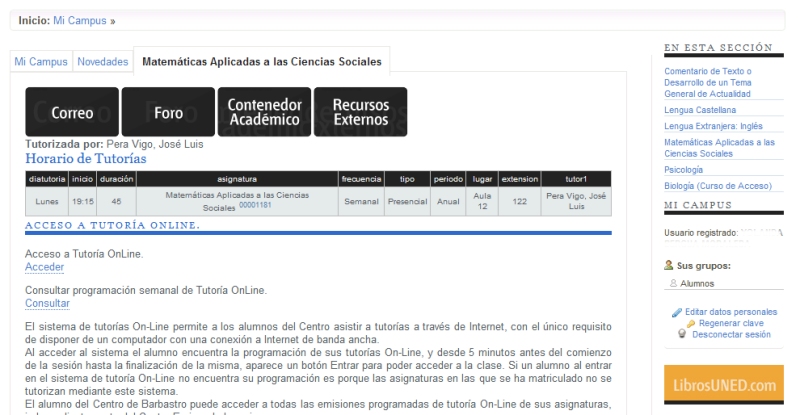Click the Contenedor Académico button
The width and height of the screenshot is (800, 415).
tap(264, 112)
